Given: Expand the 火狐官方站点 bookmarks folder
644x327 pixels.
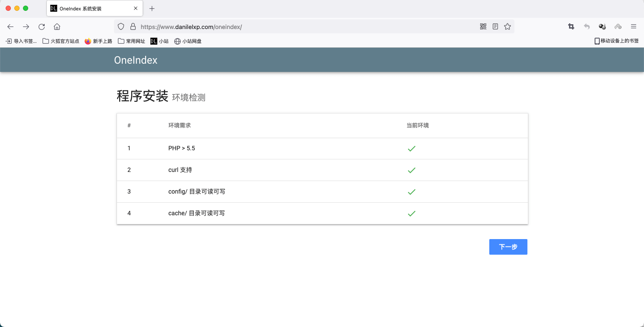Looking at the screenshot, I should click(x=61, y=41).
